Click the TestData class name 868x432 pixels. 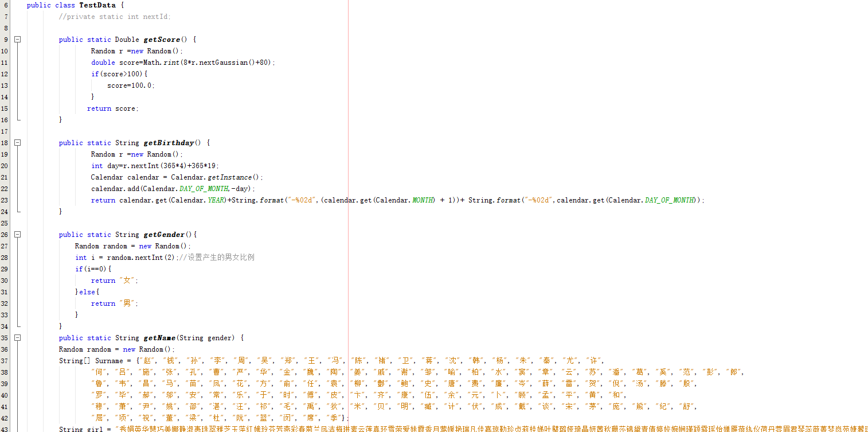point(97,5)
